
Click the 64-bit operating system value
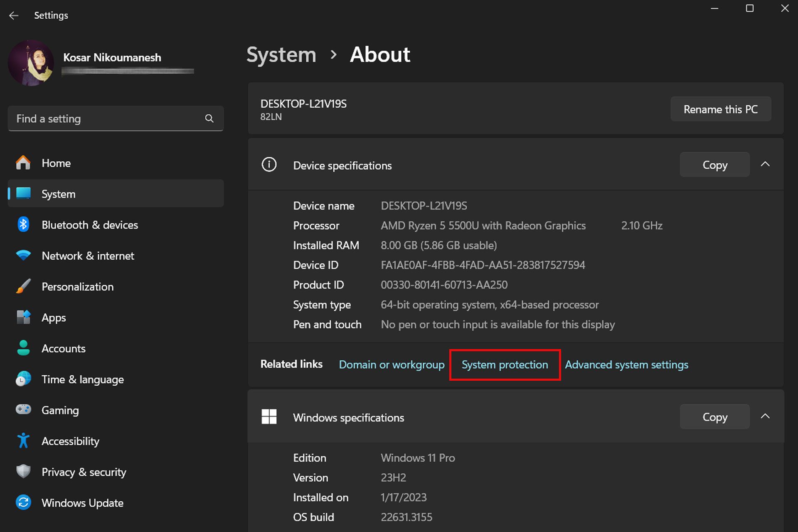[x=490, y=305]
